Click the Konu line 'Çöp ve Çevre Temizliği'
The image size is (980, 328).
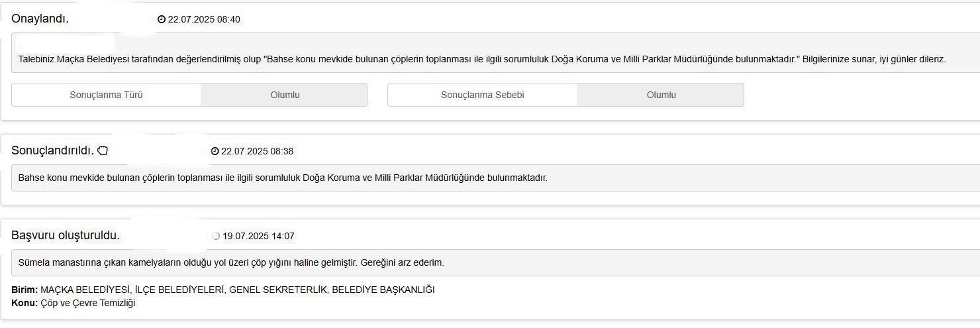click(73, 303)
